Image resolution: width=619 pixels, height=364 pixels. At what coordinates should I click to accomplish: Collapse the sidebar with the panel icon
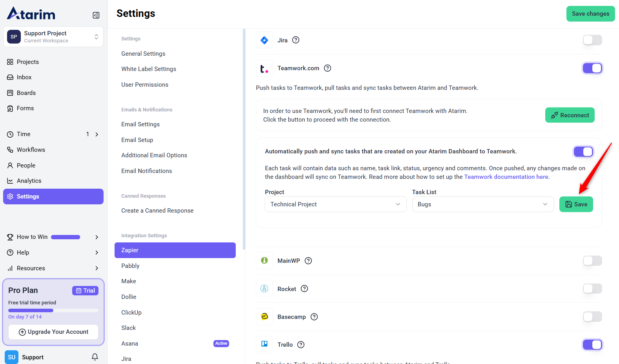(x=96, y=15)
